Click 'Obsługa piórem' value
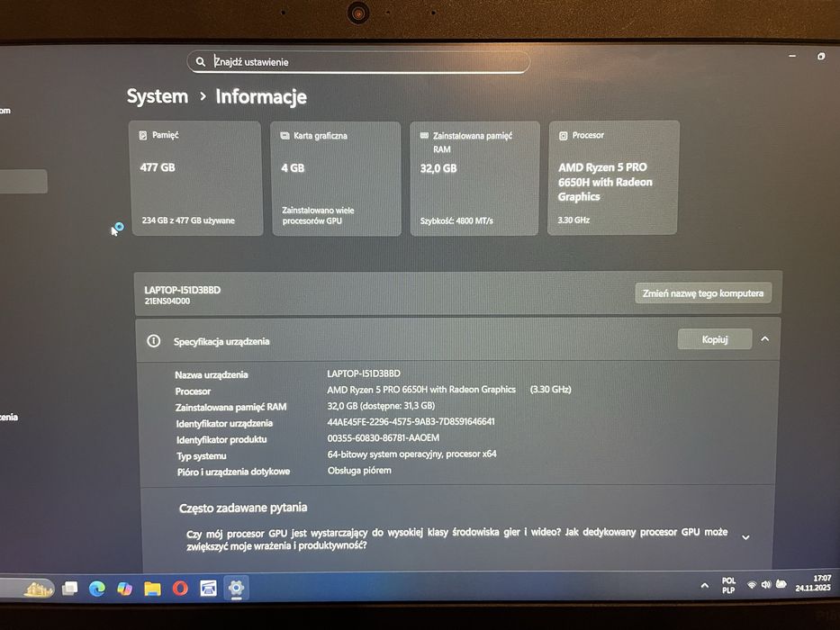Image resolution: width=840 pixels, height=630 pixels. coord(359,471)
